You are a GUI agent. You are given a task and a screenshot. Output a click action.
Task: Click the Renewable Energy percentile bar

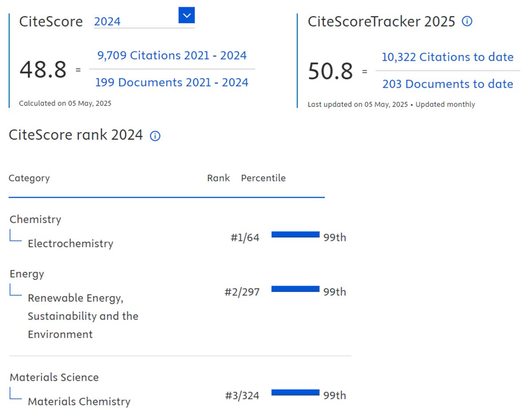[295, 289]
